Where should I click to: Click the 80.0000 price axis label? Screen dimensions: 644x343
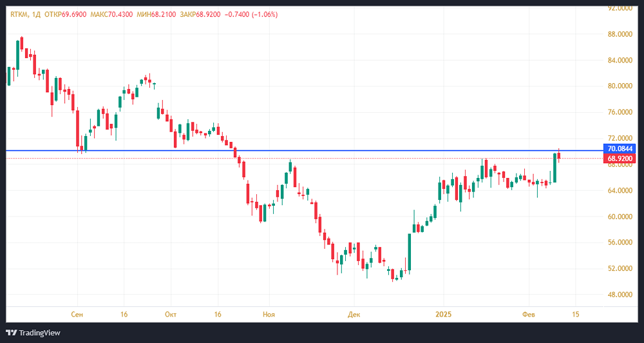pyautogui.click(x=620, y=86)
